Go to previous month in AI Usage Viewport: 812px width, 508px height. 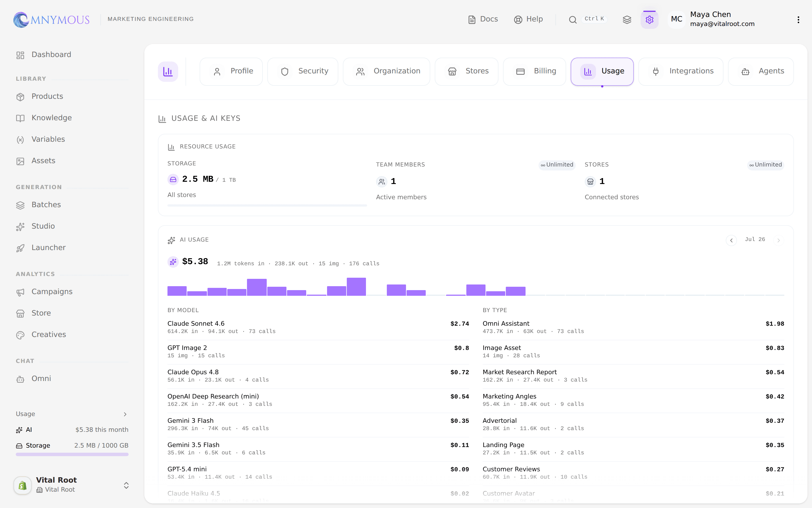coord(731,240)
